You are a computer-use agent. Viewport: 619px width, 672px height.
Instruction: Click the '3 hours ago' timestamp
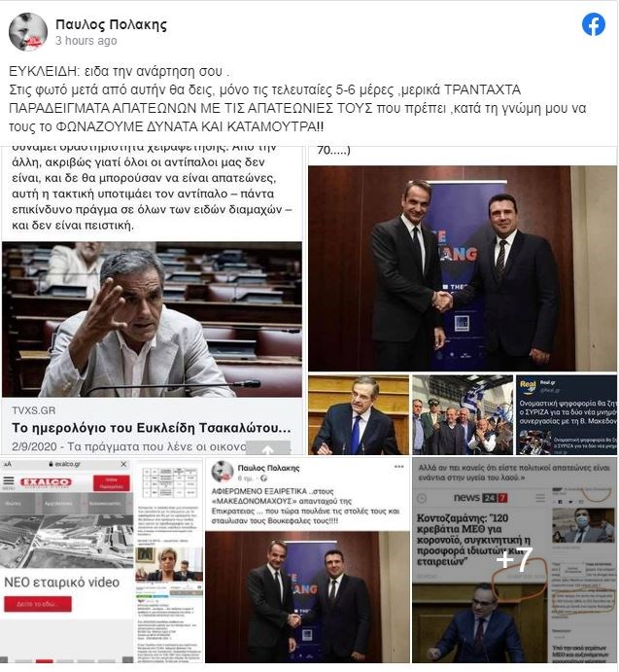coord(86,41)
